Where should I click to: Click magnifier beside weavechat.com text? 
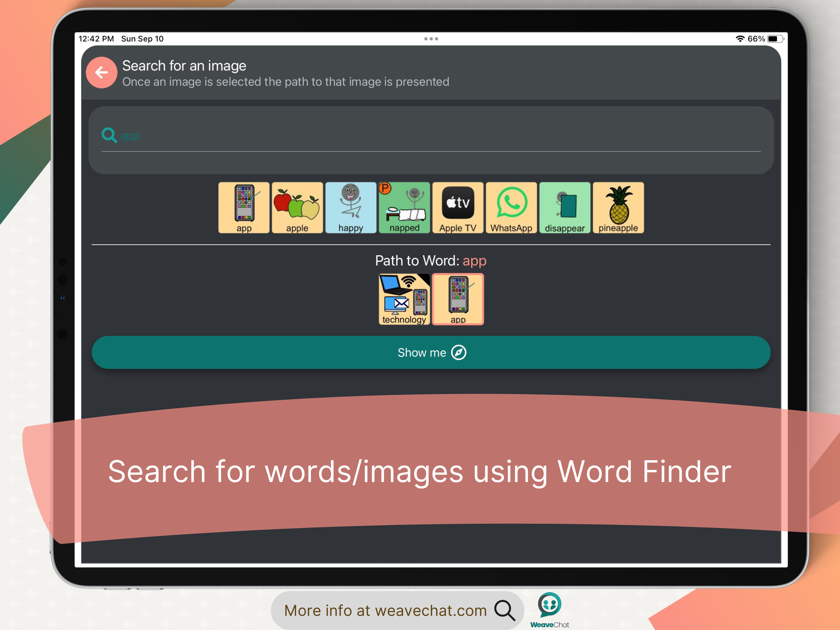tap(504, 610)
